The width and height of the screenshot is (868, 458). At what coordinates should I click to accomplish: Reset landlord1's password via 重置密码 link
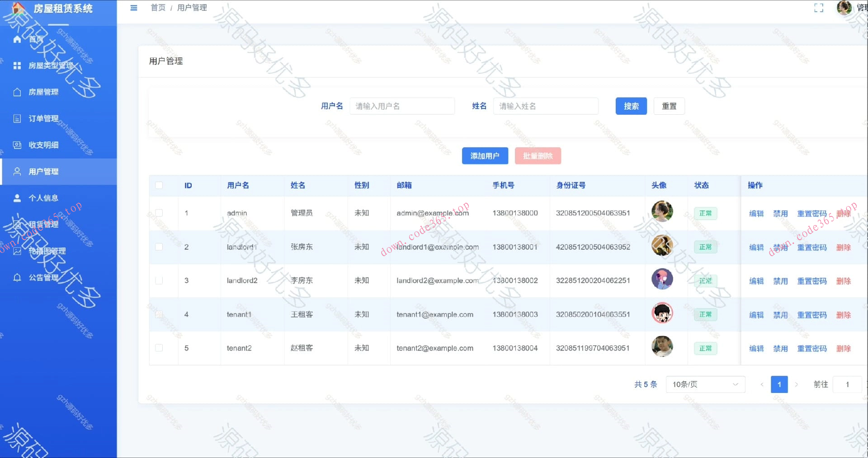coord(811,247)
